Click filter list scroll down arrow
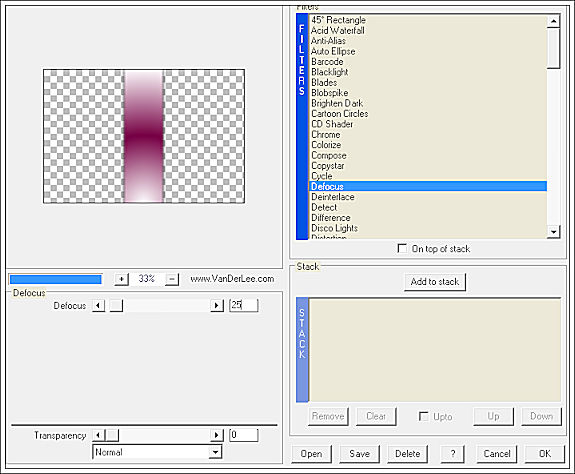575x474 pixels. pyautogui.click(x=553, y=232)
